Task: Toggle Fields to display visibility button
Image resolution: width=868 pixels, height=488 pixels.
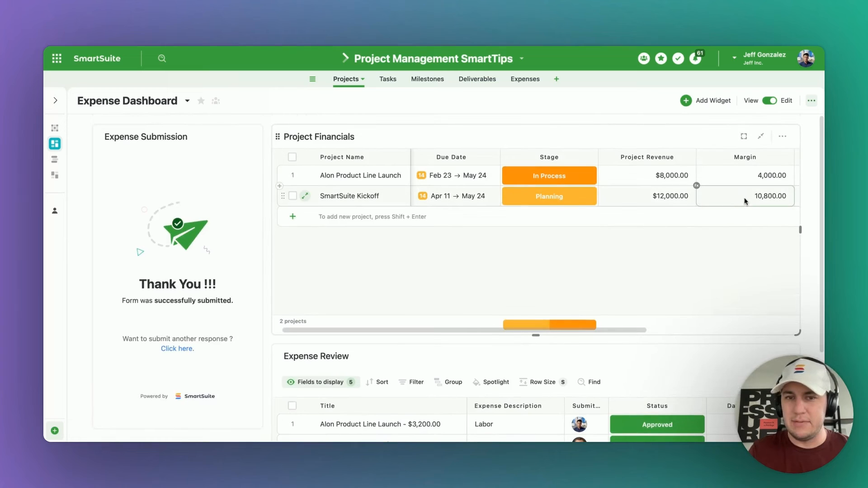Action: [x=321, y=382]
